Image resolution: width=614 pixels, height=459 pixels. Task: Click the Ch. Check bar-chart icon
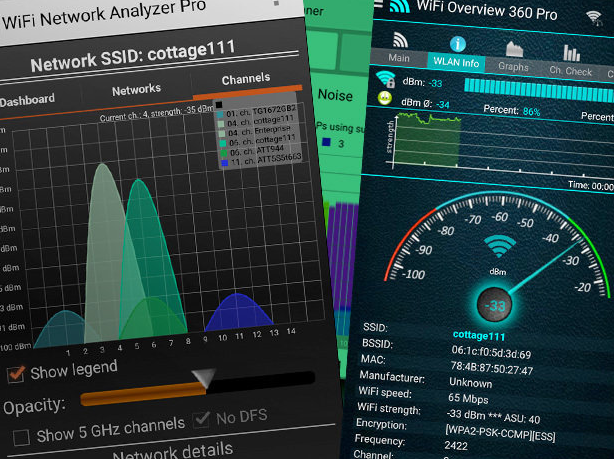pos(571,53)
